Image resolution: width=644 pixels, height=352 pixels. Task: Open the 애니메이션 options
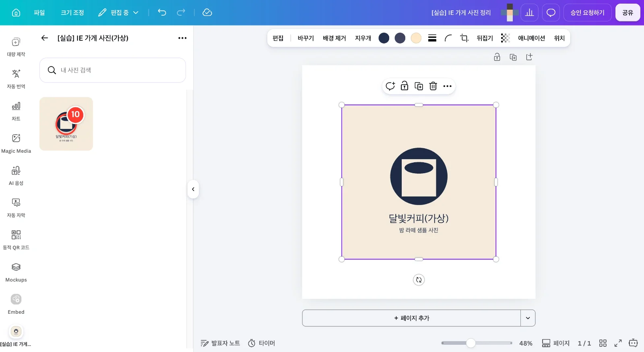pyautogui.click(x=531, y=38)
